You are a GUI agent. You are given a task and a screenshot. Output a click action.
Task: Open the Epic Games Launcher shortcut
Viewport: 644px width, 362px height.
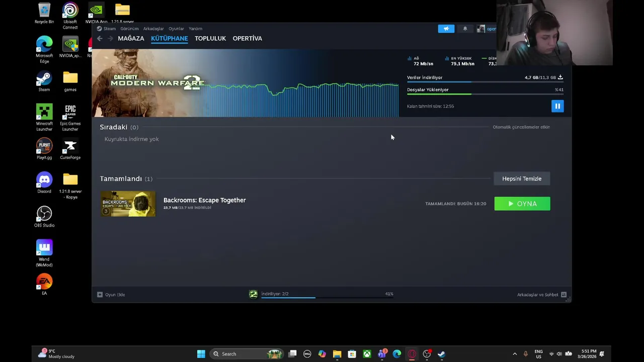(70, 118)
